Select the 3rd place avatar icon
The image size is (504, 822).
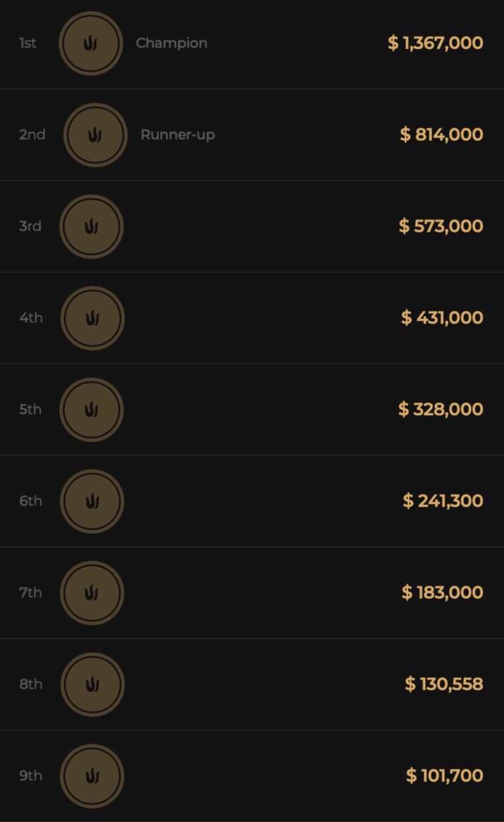click(92, 227)
